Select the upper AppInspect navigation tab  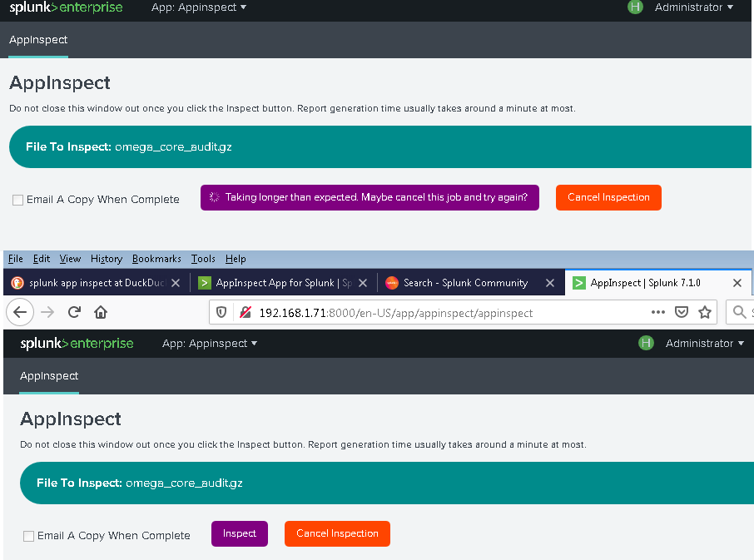38,40
